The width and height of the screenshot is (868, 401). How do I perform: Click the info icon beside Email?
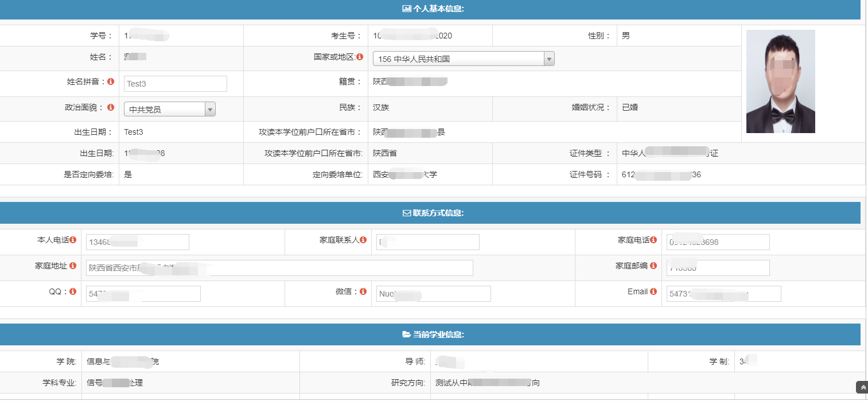click(653, 292)
